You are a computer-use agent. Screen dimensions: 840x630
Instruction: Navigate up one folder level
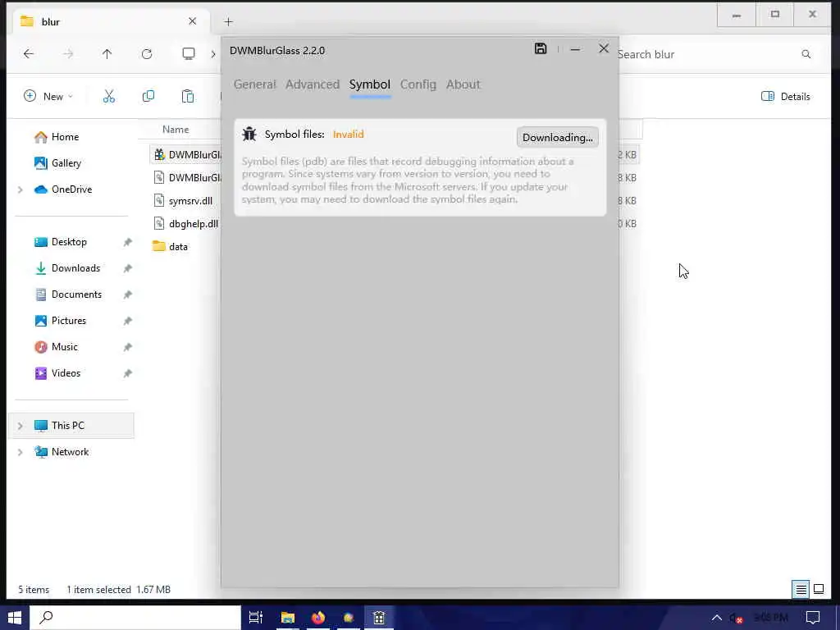[107, 53]
